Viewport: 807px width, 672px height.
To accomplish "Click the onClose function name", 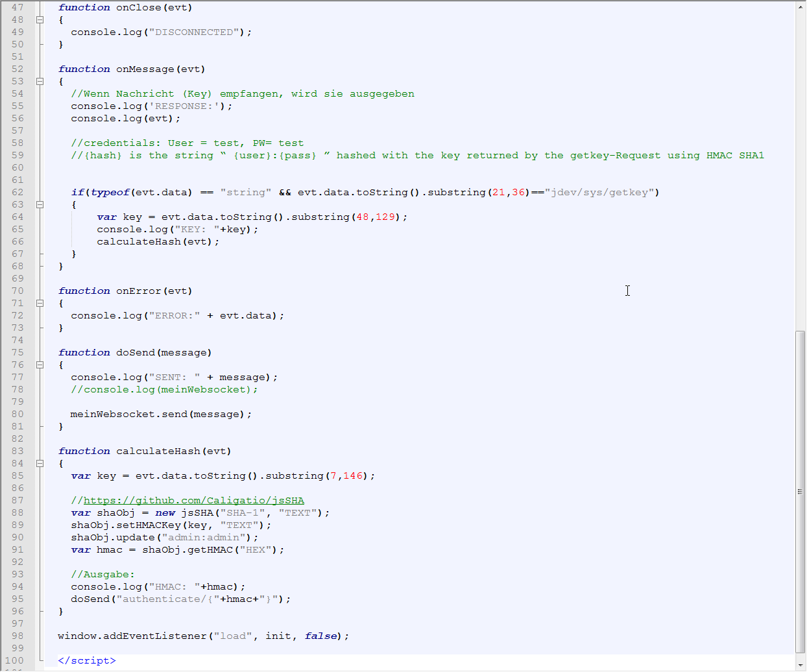I will coord(139,7).
